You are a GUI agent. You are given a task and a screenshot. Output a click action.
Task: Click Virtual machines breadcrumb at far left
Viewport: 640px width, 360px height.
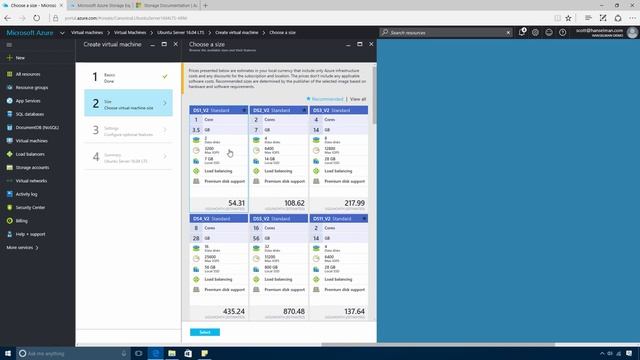pyautogui.click(x=87, y=32)
